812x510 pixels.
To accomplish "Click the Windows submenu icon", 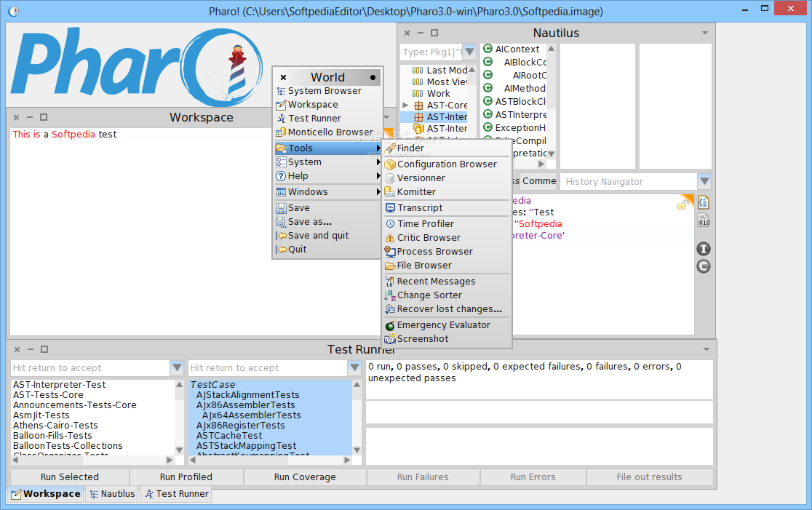I will 281,192.
